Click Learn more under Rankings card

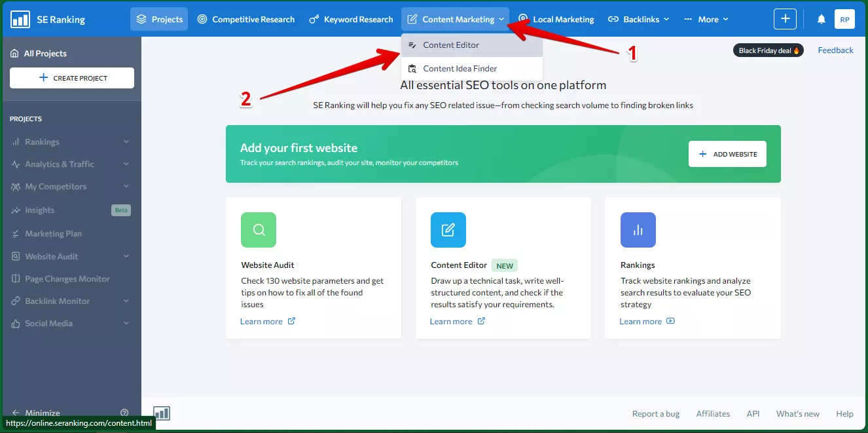tap(647, 322)
